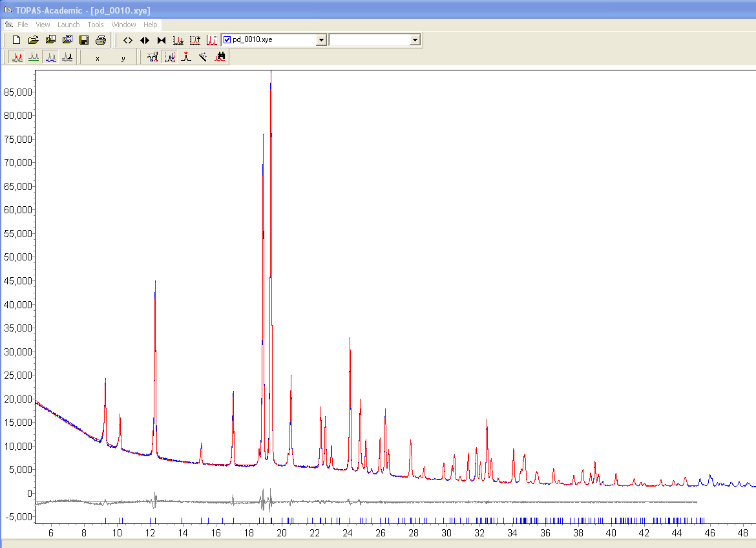Open a file with the folder icon
This screenshot has height=548, width=756.
click(33, 40)
